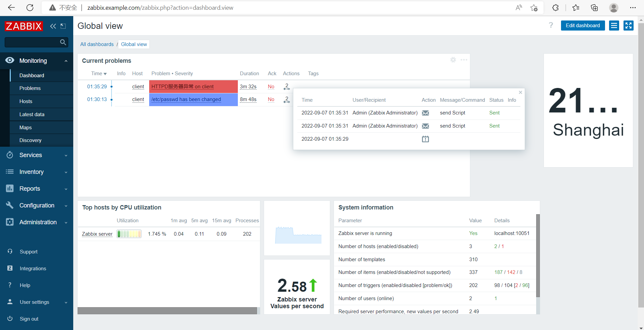Expand the Configuration menu section
This screenshot has height=330, width=644.
66,206
